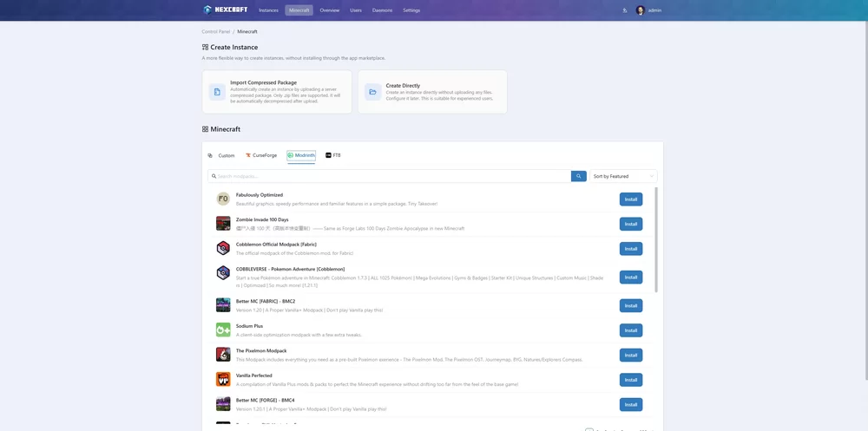Click the Sodium Plus title text
The height and width of the screenshot is (431, 868).
click(x=250, y=326)
